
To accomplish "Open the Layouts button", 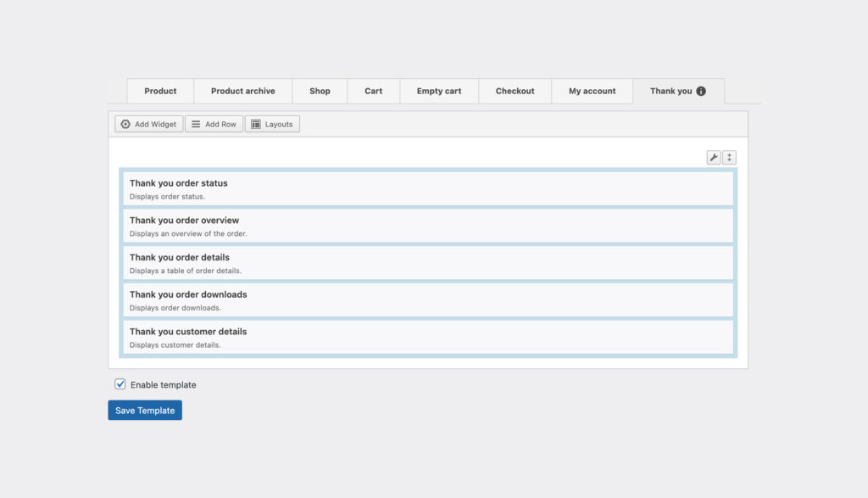I will click(x=272, y=125).
